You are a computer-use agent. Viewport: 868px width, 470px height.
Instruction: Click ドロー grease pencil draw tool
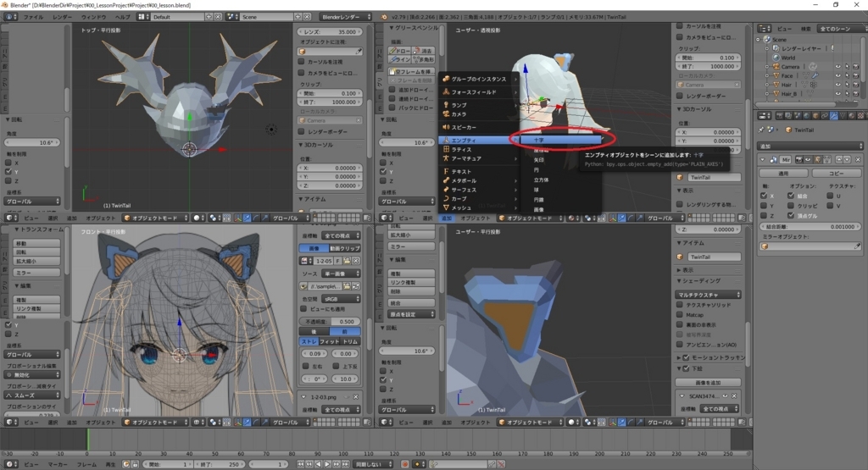point(400,51)
